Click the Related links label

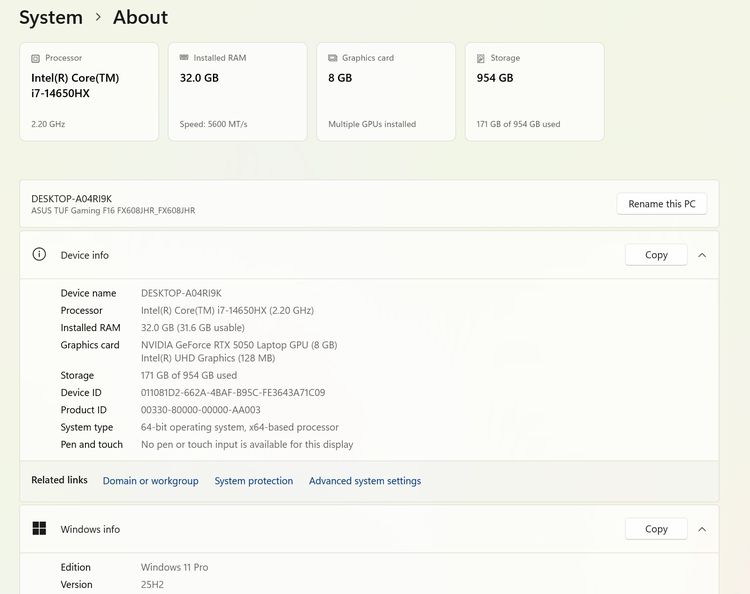click(59, 480)
